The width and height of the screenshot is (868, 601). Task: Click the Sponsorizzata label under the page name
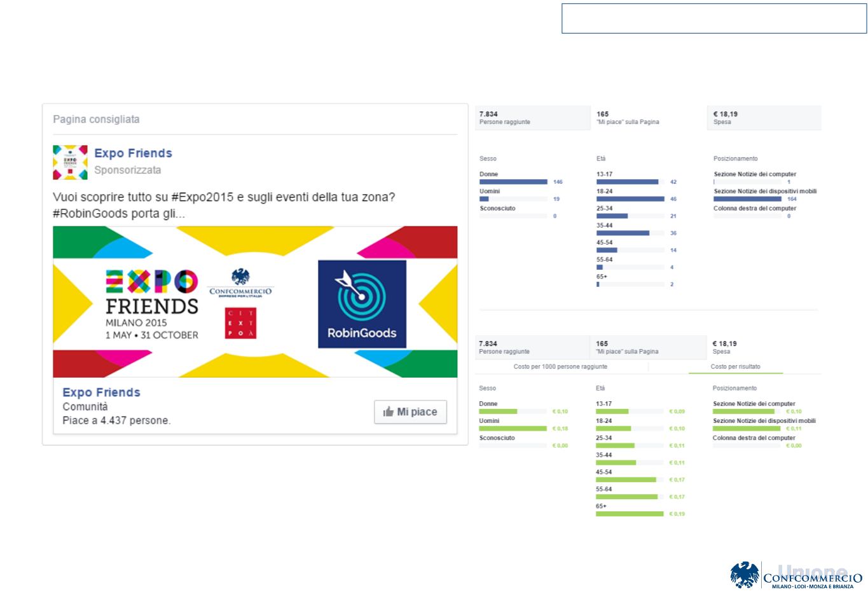tap(128, 170)
